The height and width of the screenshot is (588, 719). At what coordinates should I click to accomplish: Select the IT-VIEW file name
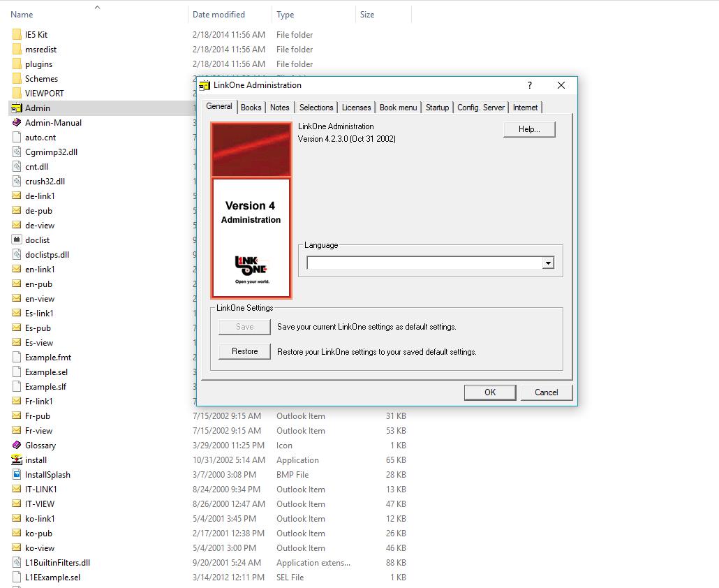(x=40, y=504)
